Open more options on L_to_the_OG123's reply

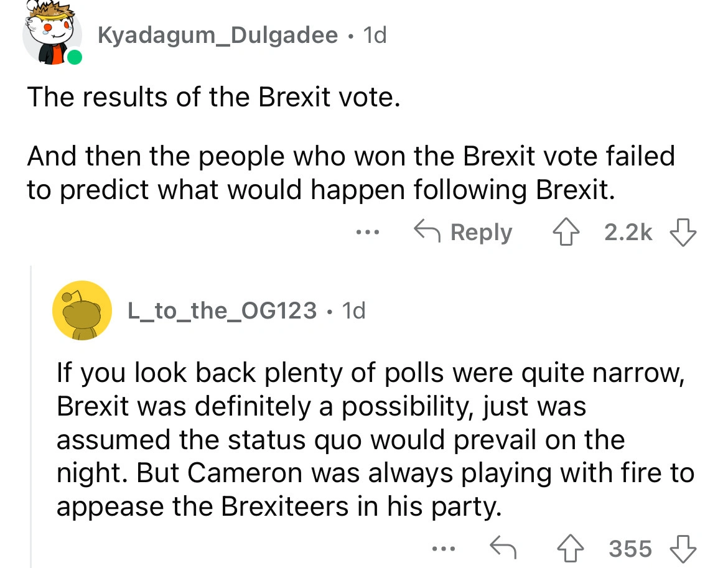[x=444, y=548]
